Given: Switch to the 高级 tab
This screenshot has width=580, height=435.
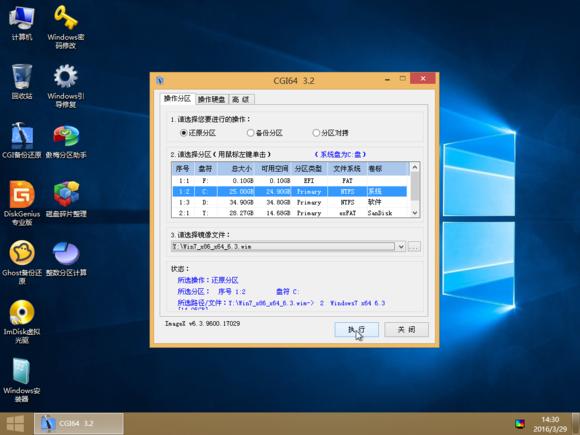Looking at the screenshot, I should [241, 99].
